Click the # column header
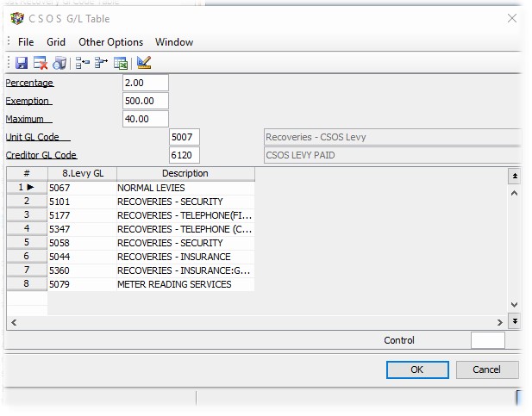The image size is (532, 416). pyautogui.click(x=27, y=174)
